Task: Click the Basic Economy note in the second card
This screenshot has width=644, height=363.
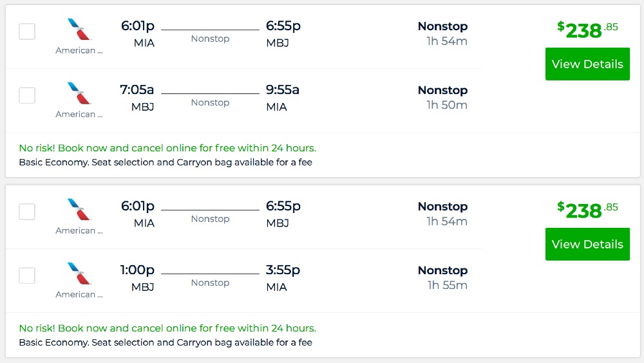Action: point(166,342)
